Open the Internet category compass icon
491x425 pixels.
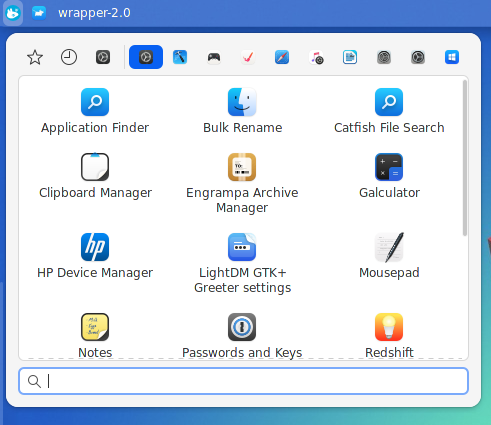[282, 57]
